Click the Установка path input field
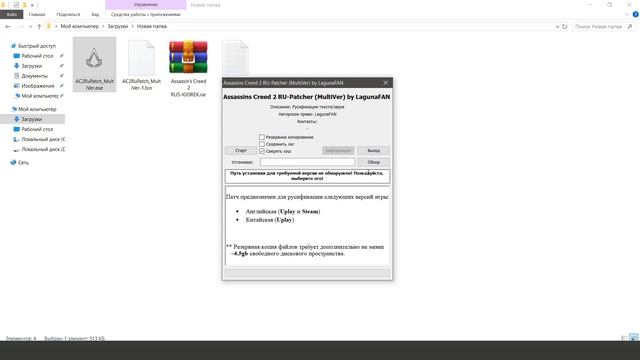The height and width of the screenshot is (360, 640). pyautogui.click(x=307, y=162)
